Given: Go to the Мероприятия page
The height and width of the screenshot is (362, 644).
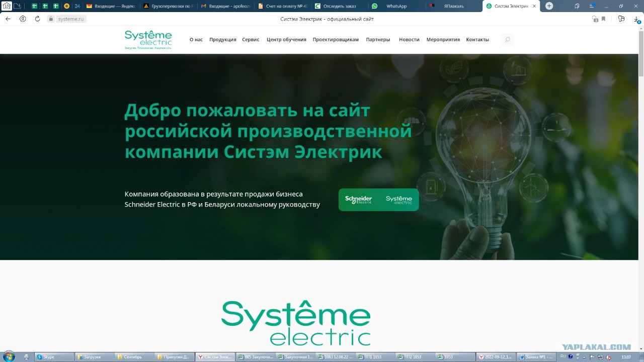Looking at the screenshot, I should click(443, 40).
